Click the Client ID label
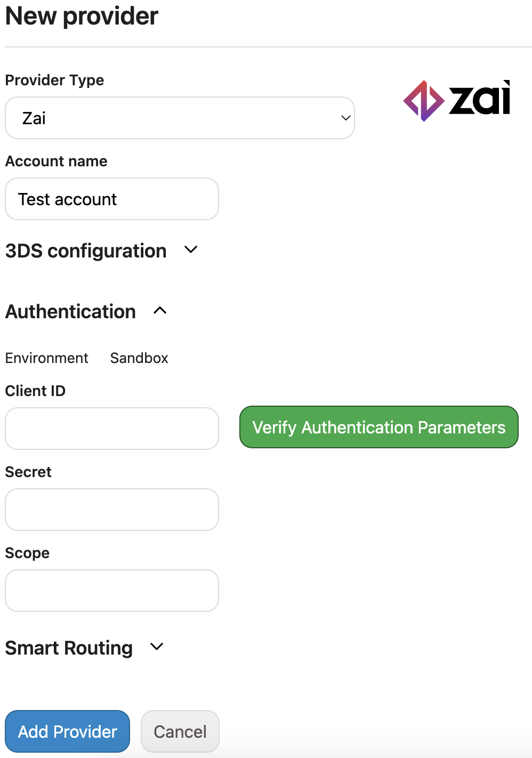This screenshot has height=758, width=532. click(35, 391)
